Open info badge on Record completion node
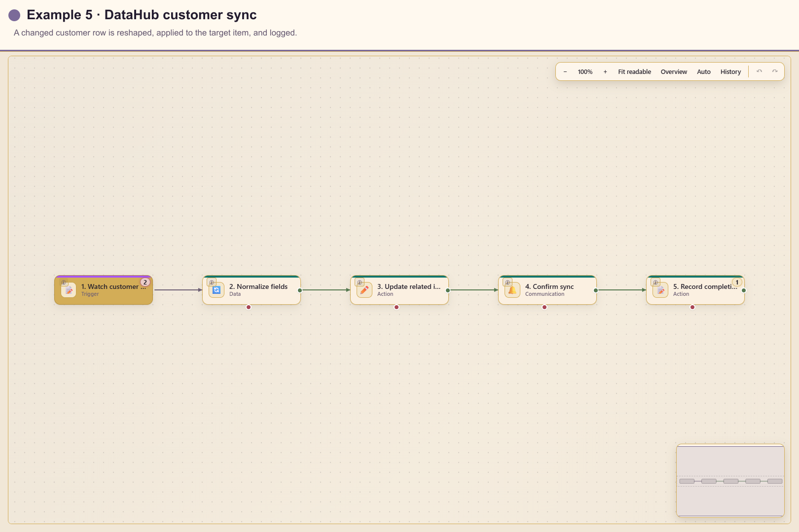The width and height of the screenshot is (799, 532). click(655, 283)
